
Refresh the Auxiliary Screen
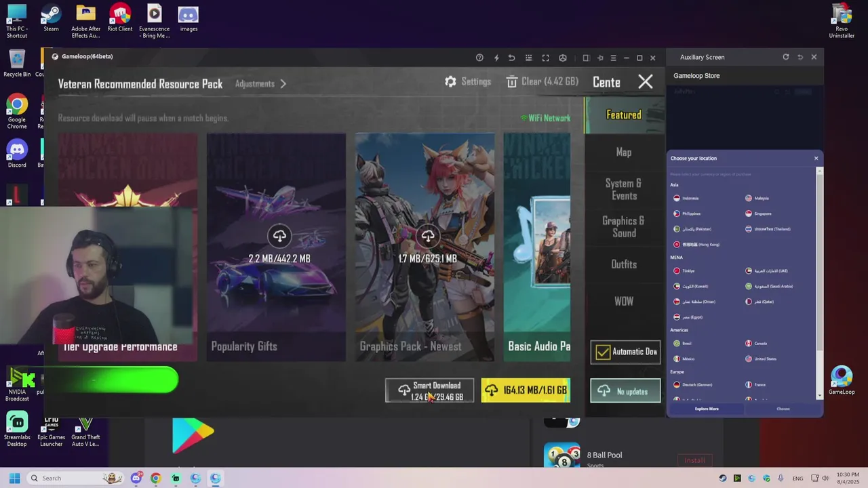(786, 57)
